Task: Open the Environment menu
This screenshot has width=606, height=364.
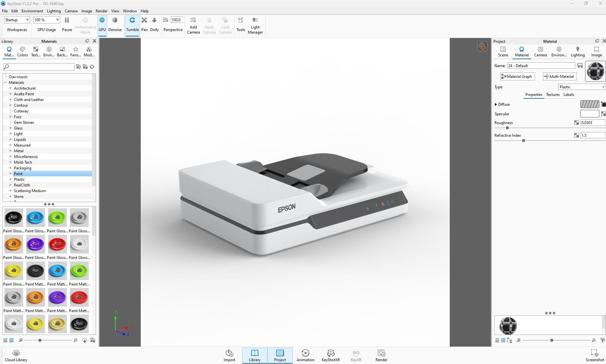Action: coord(32,11)
